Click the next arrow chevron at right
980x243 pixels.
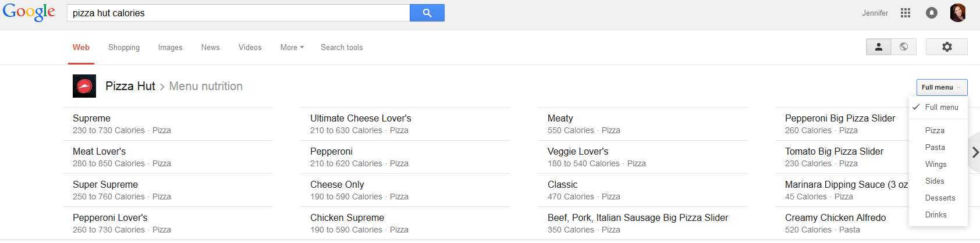coord(975,152)
